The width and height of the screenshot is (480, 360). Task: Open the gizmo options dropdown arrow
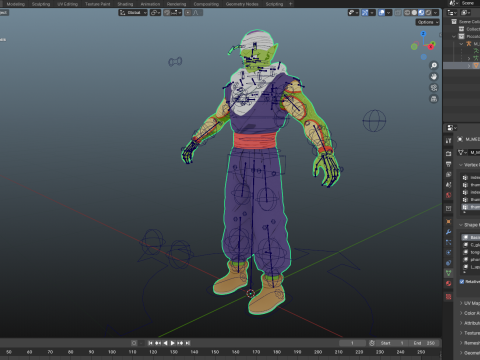tap(372, 13)
